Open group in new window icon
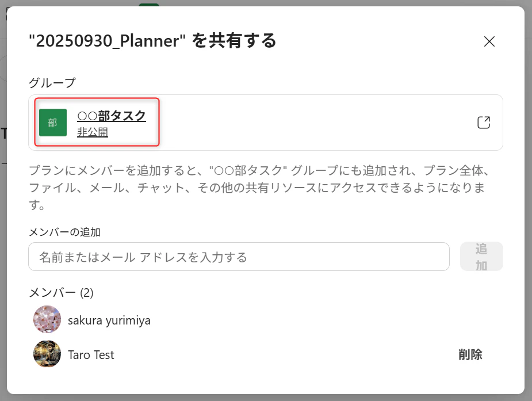This screenshot has width=532, height=401. tap(484, 123)
